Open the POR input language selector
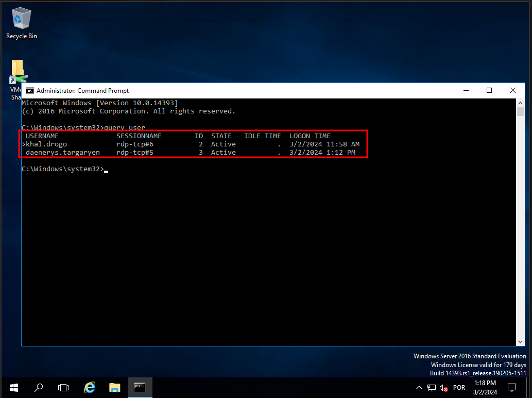The height and width of the screenshot is (398, 532). point(459,388)
